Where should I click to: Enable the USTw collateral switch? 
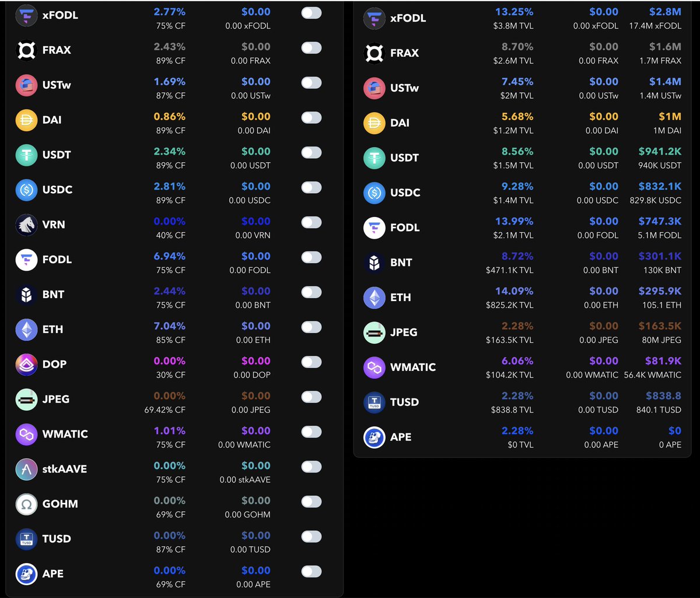[311, 83]
